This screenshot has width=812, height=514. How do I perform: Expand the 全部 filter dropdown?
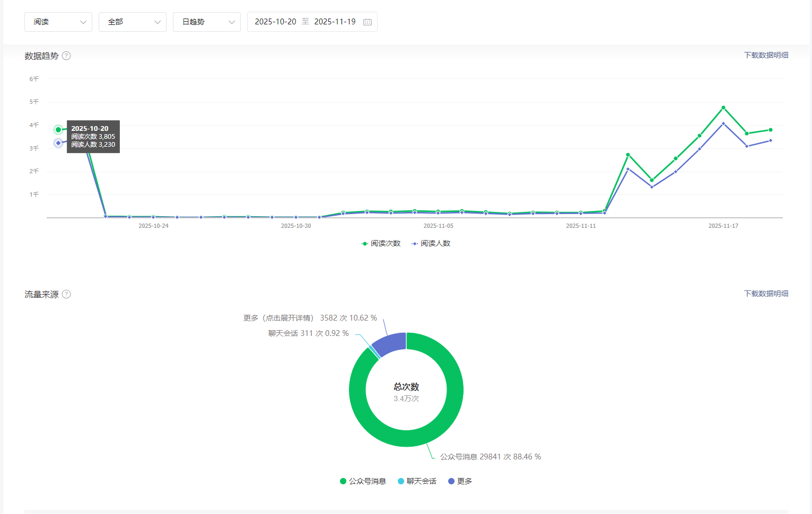(133, 22)
